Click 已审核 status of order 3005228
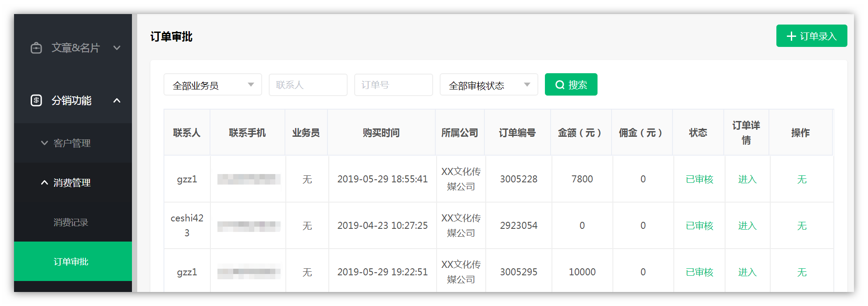 coord(699,179)
